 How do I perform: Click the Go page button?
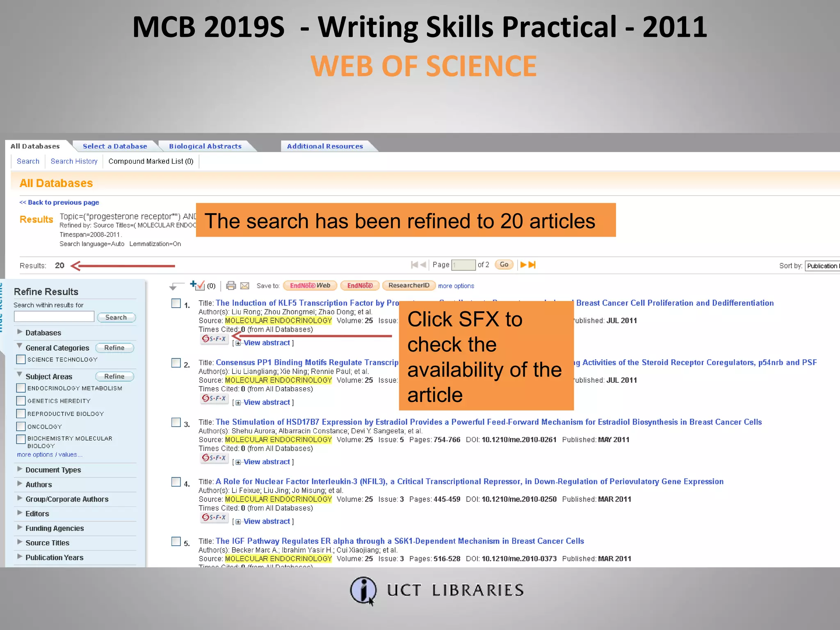504,265
